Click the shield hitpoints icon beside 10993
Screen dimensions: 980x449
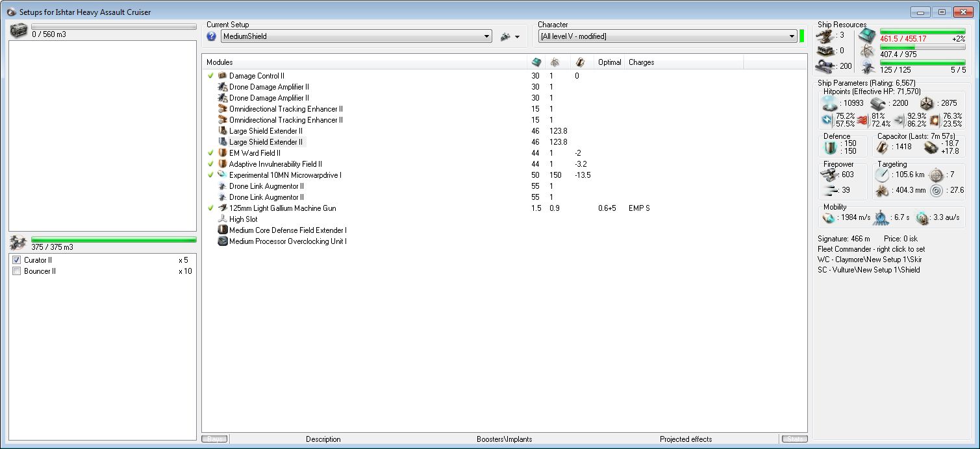(829, 103)
